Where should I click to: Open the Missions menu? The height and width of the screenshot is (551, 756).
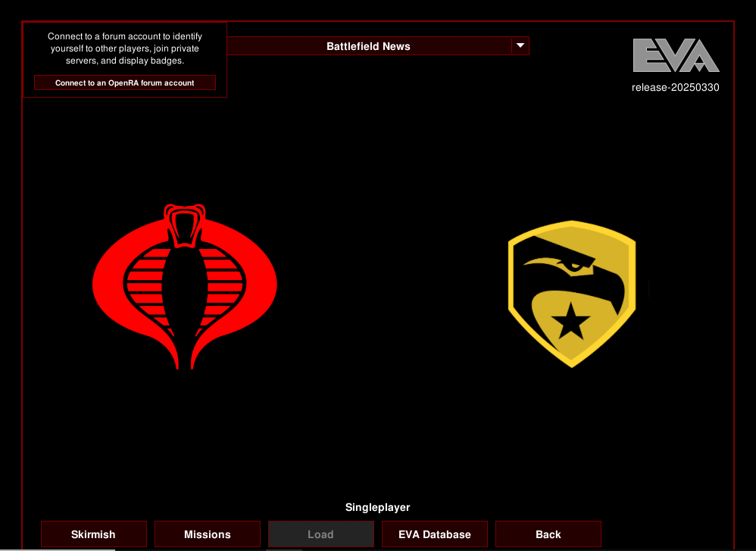tap(208, 534)
